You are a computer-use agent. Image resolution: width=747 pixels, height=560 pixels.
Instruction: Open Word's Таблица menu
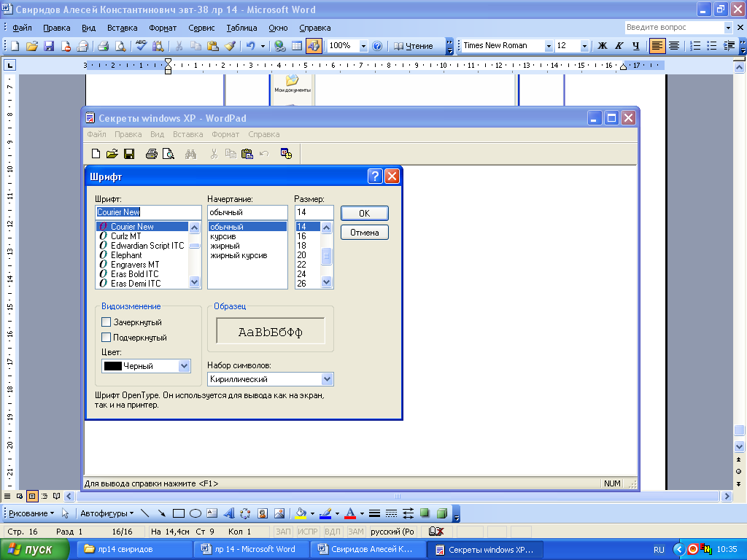coord(241,28)
